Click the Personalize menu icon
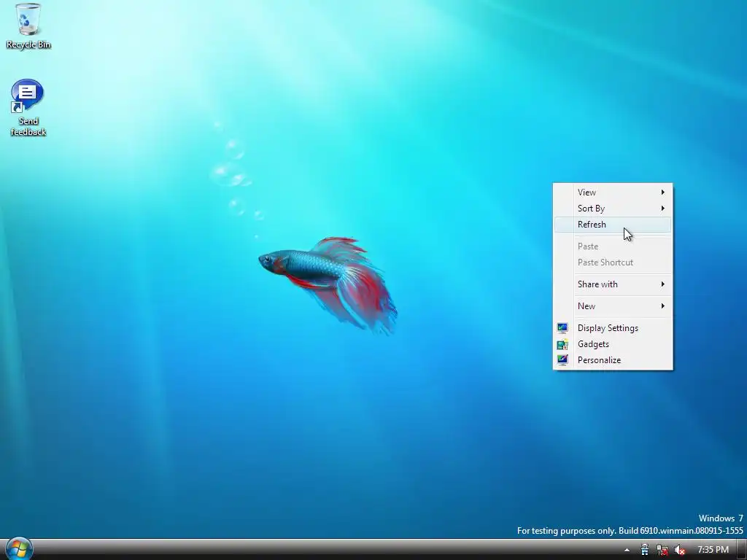The image size is (747, 560). [562, 360]
